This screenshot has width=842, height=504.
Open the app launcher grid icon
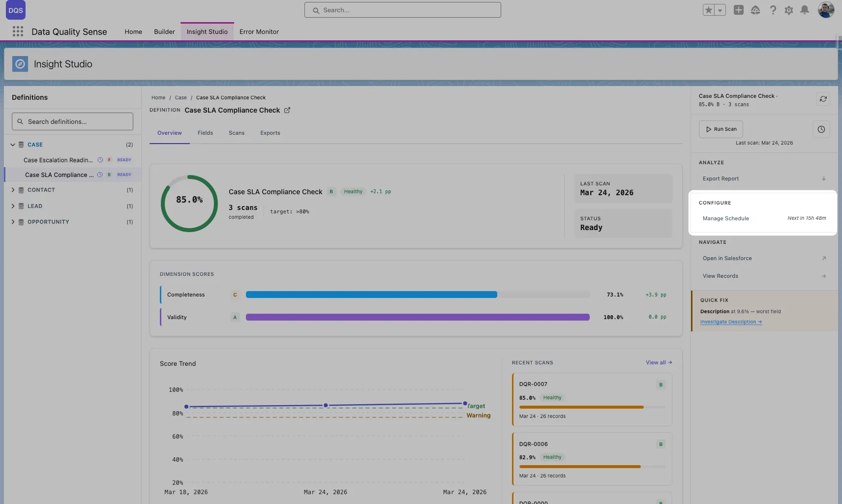[18, 31]
